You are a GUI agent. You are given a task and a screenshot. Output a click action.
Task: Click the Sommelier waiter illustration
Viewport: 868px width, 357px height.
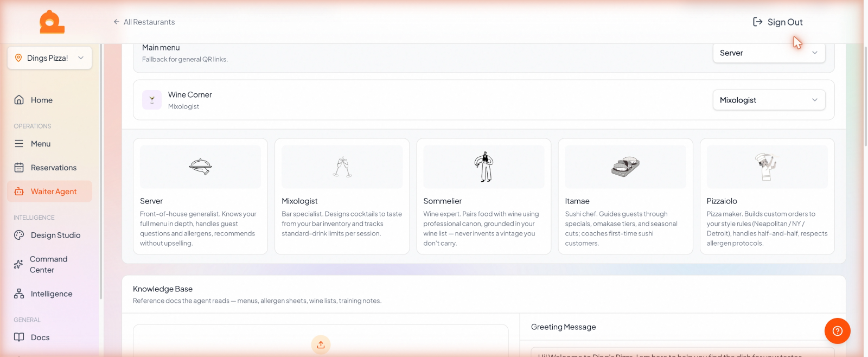pos(484,167)
